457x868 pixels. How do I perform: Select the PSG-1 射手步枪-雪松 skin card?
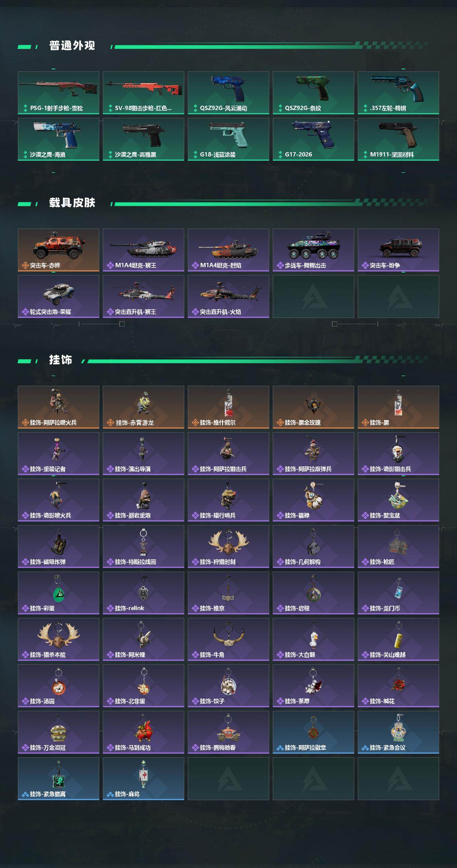pos(59,93)
